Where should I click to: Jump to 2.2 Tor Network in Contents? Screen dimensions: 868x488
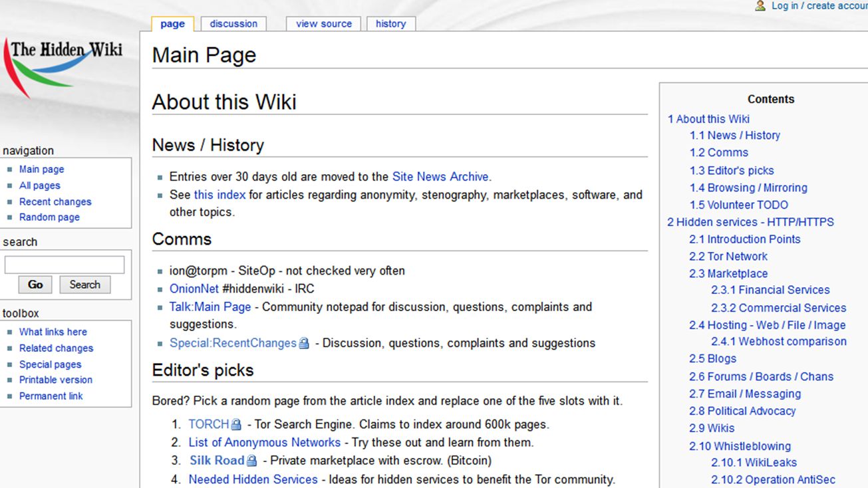click(728, 257)
